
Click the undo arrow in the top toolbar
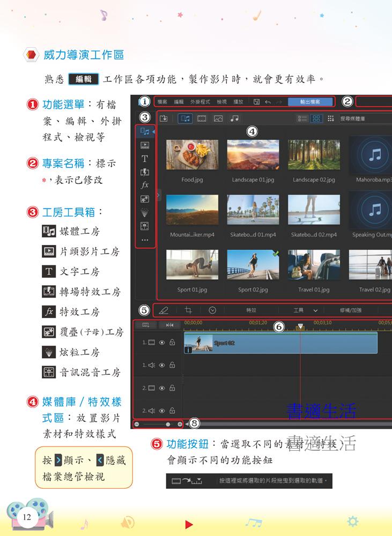[268, 102]
